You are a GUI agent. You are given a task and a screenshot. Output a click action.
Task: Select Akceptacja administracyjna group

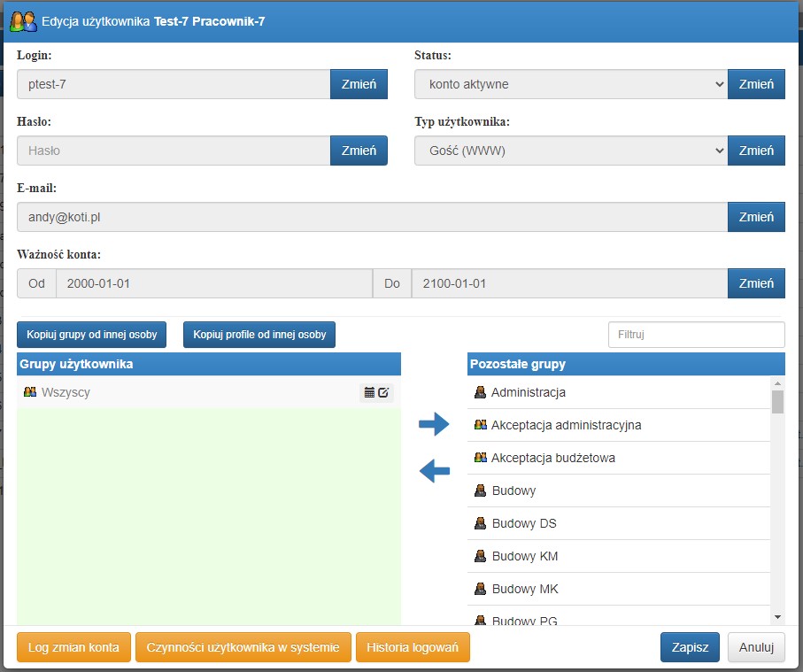(619, 425)
